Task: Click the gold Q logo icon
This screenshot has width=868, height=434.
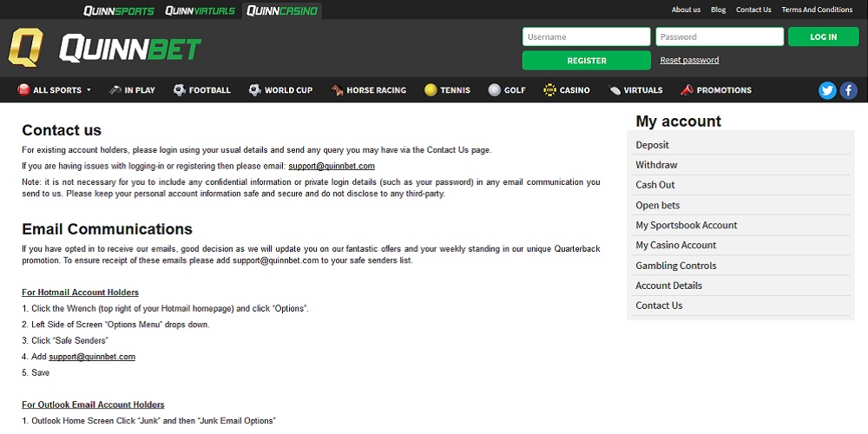Action: (25, 48)
